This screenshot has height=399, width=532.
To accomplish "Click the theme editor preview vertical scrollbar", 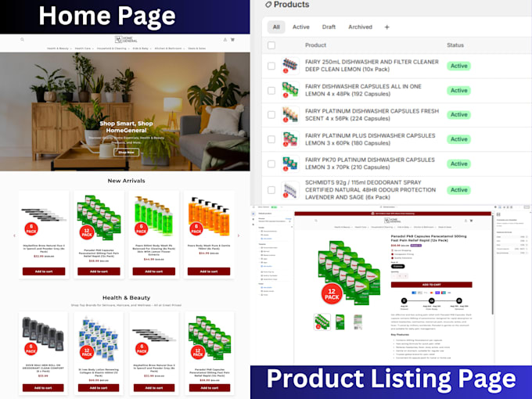I will click(x=493, y=264).
